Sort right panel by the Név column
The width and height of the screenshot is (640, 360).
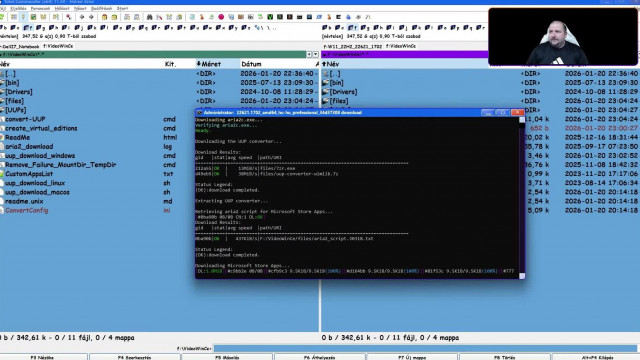click(x=404, y=64)
